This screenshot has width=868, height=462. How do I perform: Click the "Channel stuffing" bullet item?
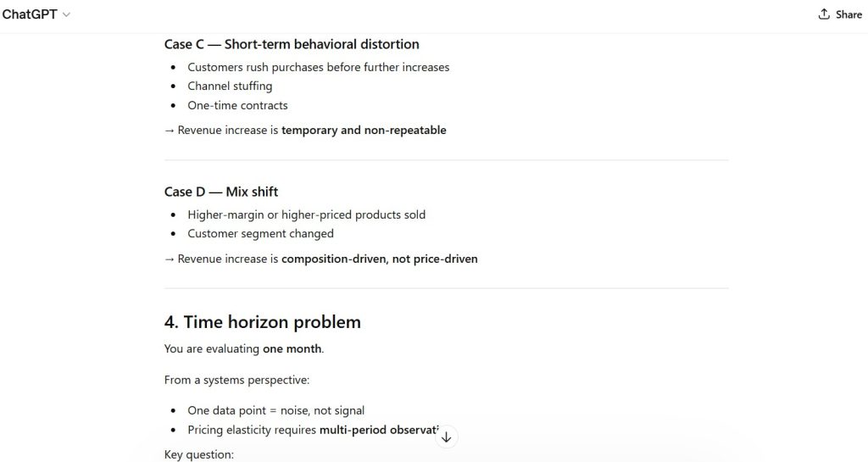click(230, 86)
